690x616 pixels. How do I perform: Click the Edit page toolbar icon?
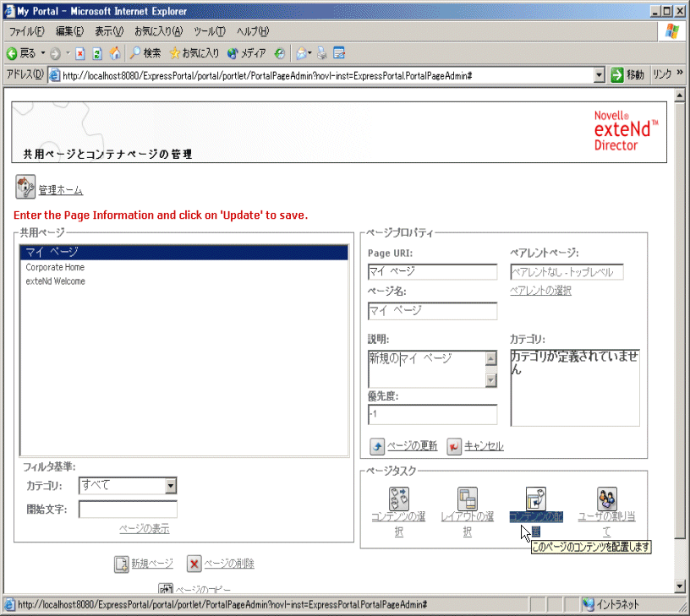(x=339, y=53)
